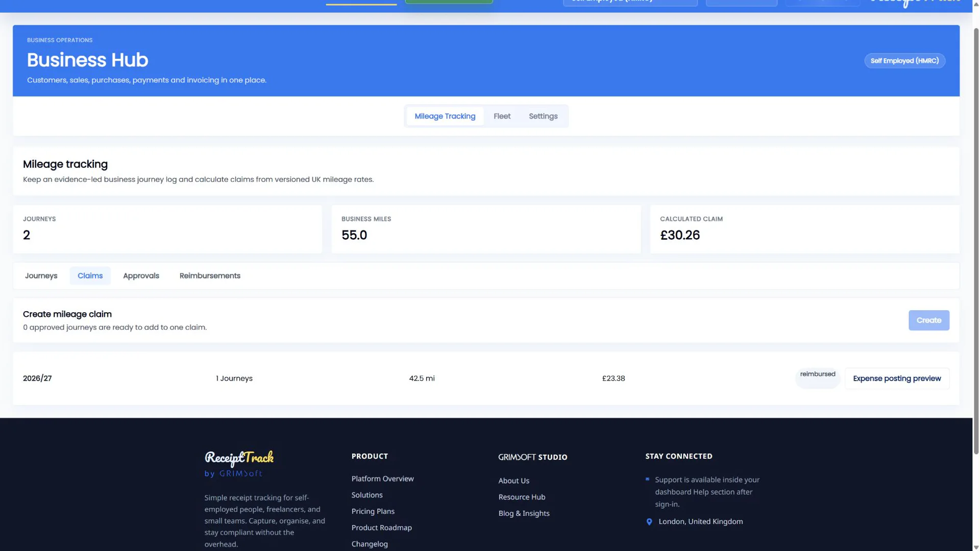Go to the Reimbursements sub-tab

pos(210,275)
